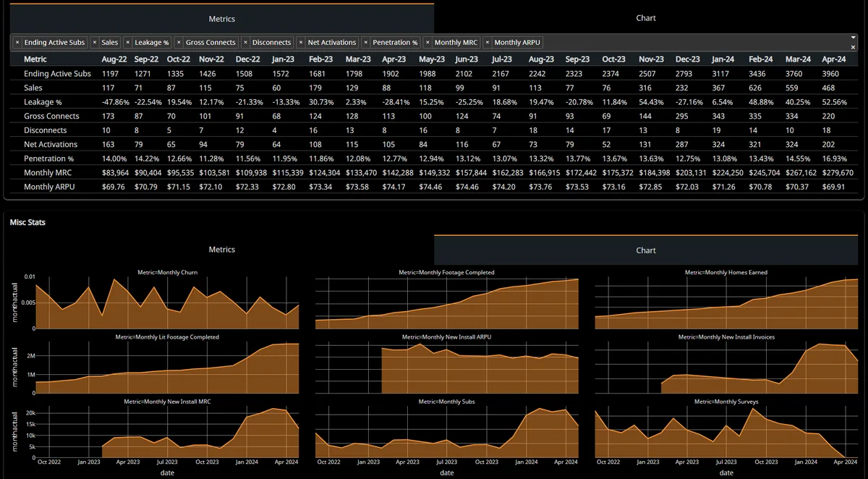Open the Misc Stats Metrics tab

[221, 250]
